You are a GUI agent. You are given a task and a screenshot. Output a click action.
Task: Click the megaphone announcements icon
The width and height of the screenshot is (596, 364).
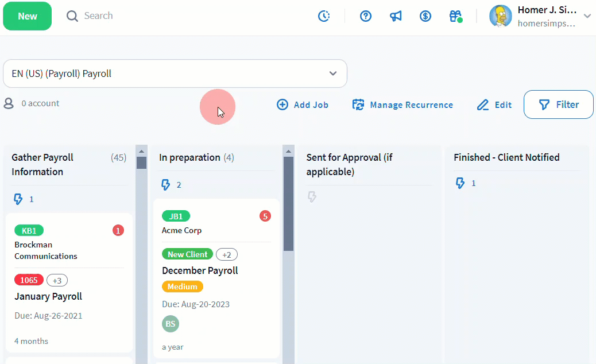396,16
